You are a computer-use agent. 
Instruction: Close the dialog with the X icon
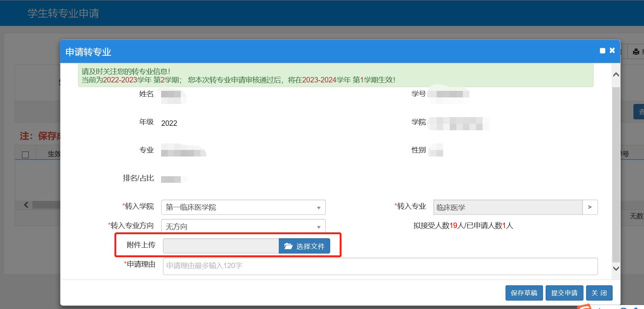point(612,50)
